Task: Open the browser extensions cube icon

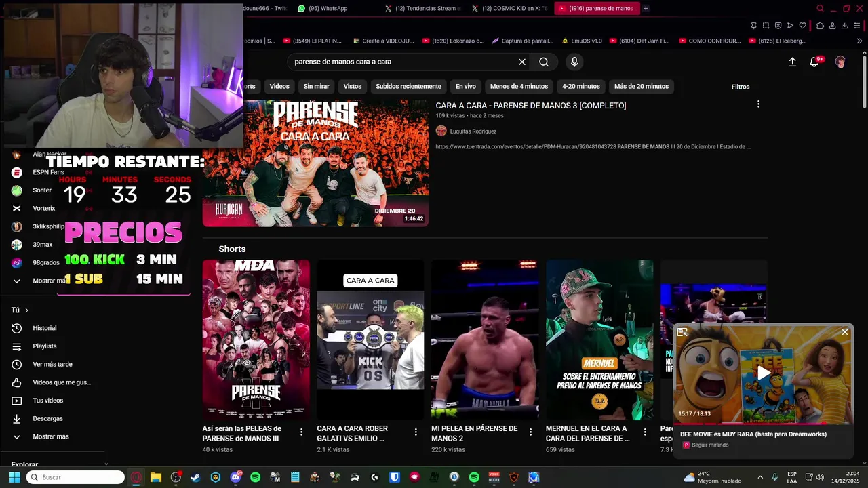Action: coord(821,26)
